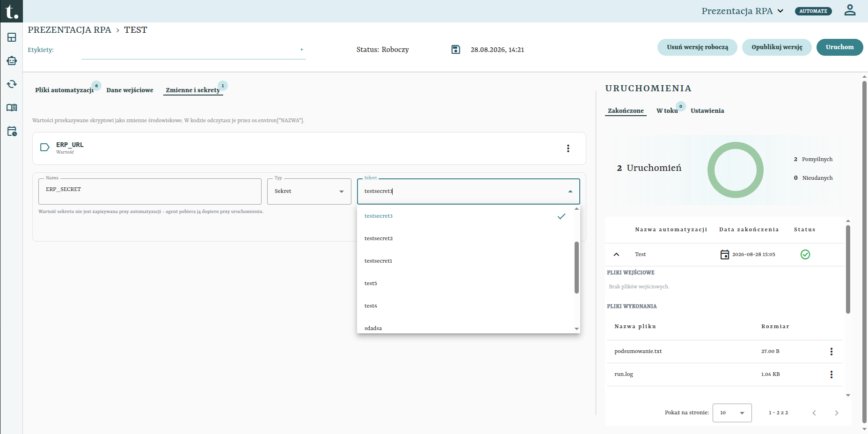Screen dimensions: 868x434
Task: Click the Uruchom button
Action: (839, 47)
